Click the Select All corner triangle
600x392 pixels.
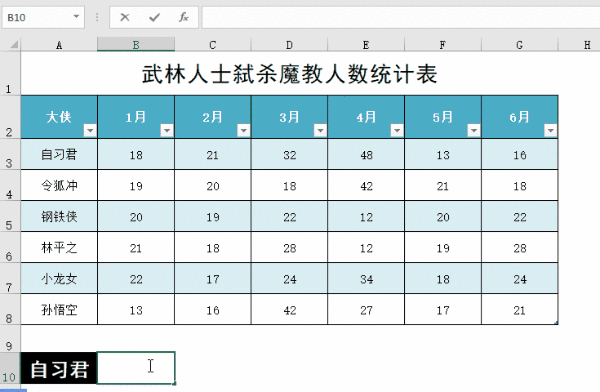[14, 45]
